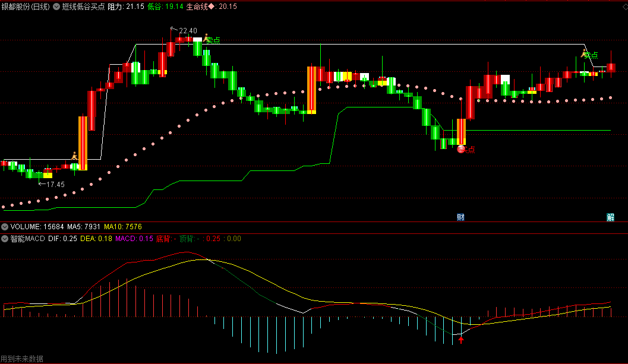Click the magenta MACD: 0.15 readout
Screen dimensions: 628x364
[x=134, y=239]
